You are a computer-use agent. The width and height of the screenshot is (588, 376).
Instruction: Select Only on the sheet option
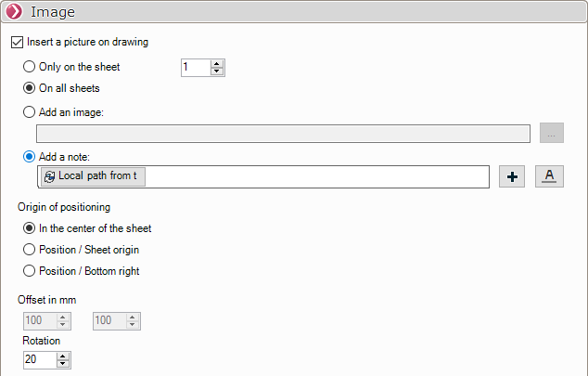[x=30, y=67]
